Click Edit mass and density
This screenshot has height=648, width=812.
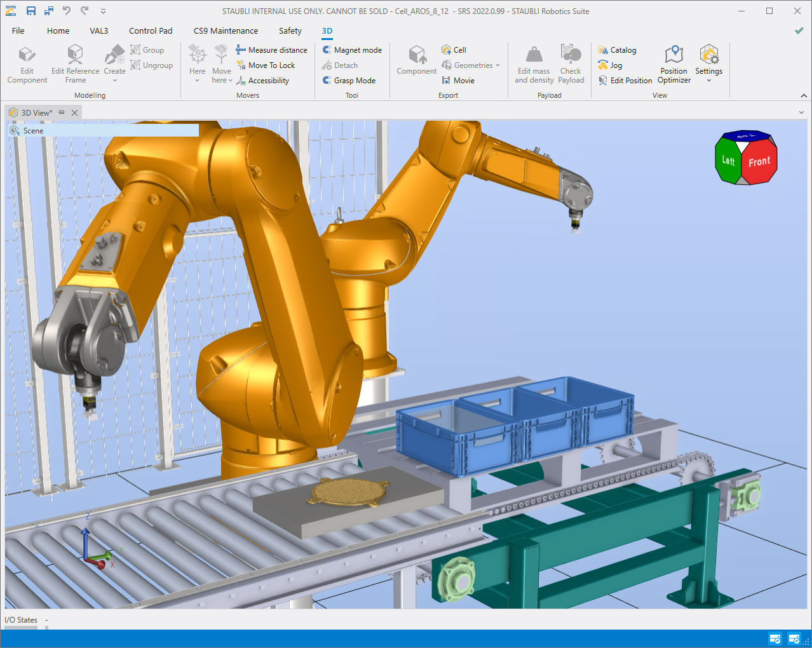533,64
